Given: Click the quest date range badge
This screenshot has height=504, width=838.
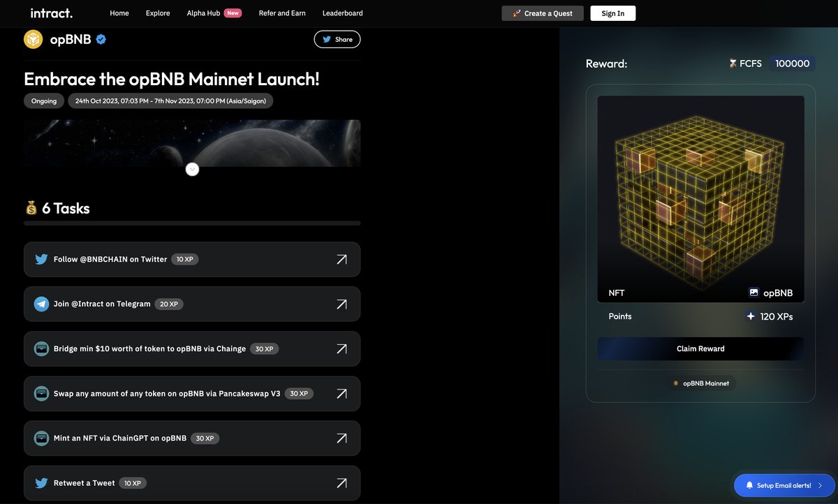Looking at the screenshot, I should point(170,101).
